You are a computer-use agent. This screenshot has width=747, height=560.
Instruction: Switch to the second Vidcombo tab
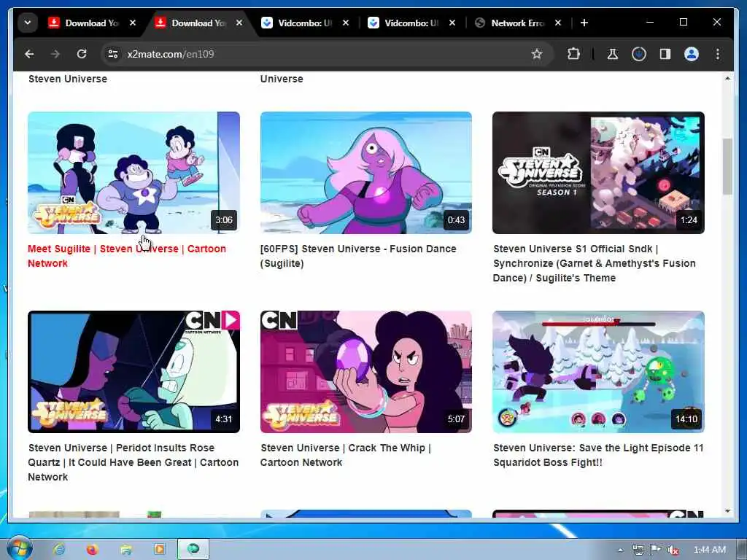click(411, 23)
